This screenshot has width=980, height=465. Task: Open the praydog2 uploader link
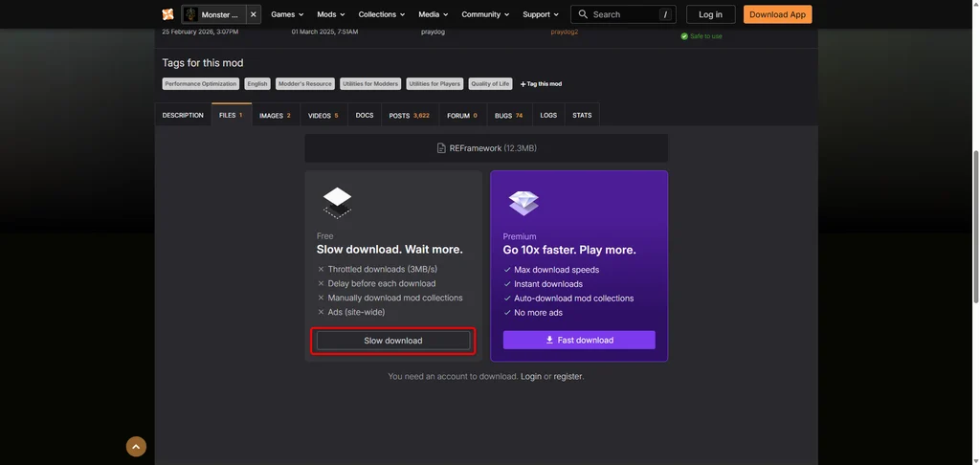[x=565, y=32]
